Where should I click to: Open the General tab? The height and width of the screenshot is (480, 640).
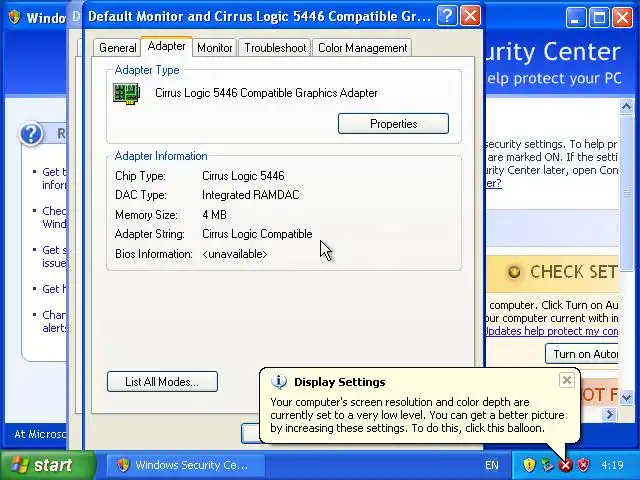(118, 48)
